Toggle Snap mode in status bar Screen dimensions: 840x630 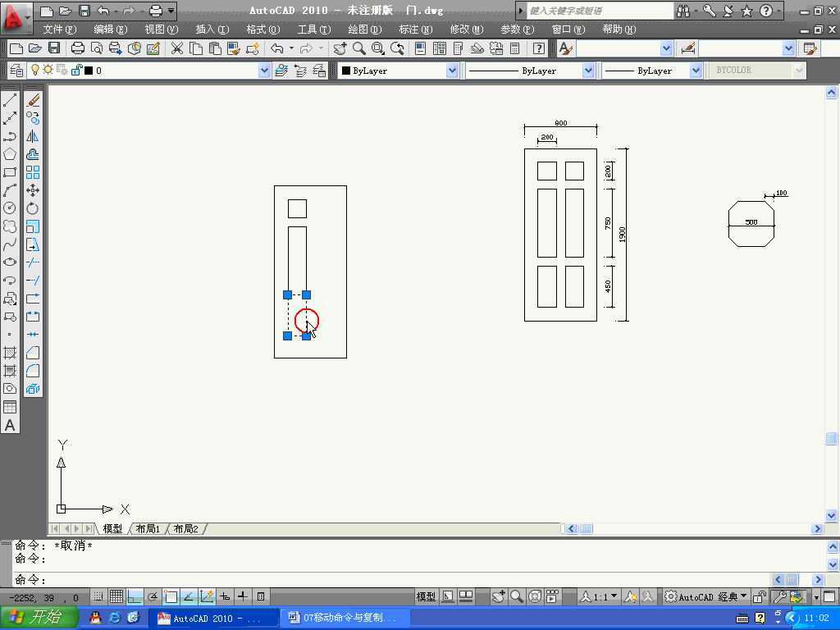(98, 596)
